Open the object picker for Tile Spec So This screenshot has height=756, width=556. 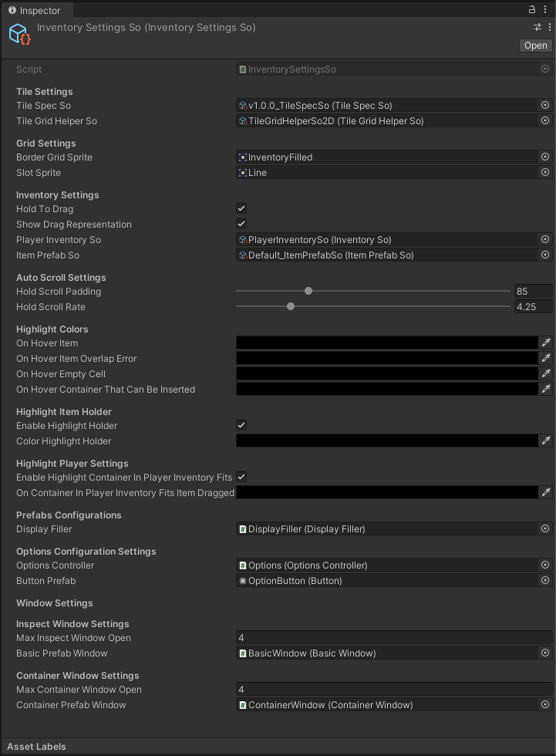tap(545, 106)
